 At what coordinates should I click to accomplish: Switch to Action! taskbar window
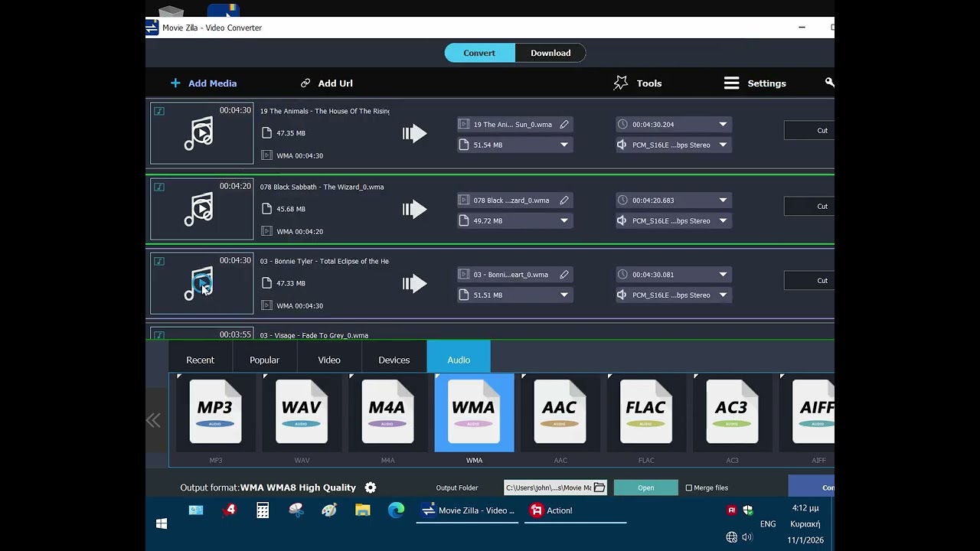(x=575, y=510)
